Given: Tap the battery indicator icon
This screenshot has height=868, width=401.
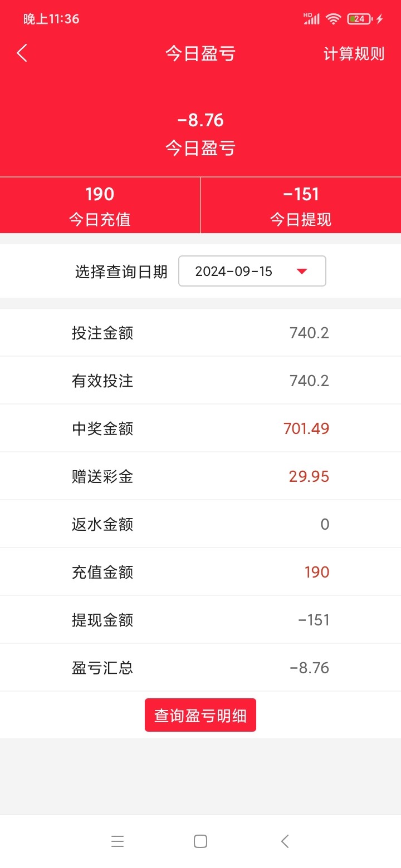Looking at the screenshot, I should click(359, 19).
